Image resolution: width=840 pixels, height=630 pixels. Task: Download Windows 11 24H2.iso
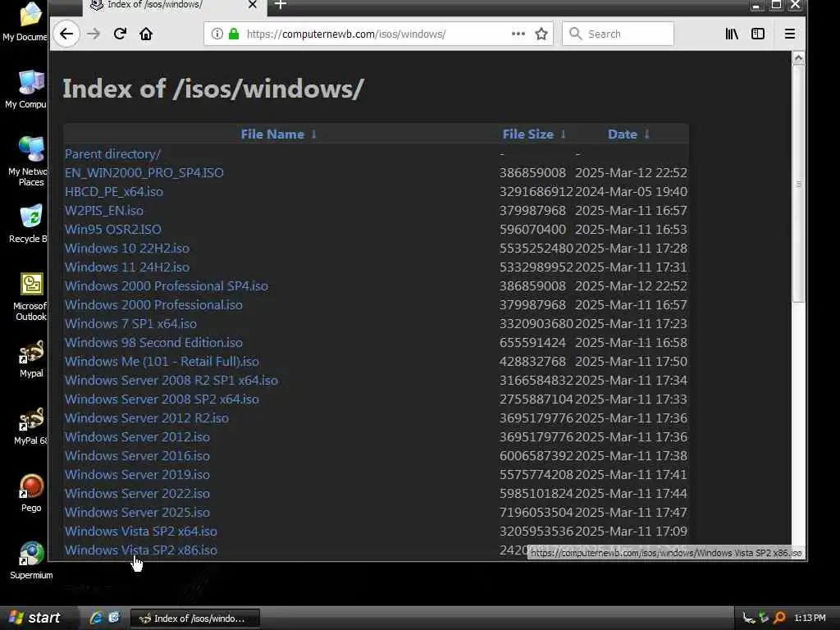(x=127, y=267)
